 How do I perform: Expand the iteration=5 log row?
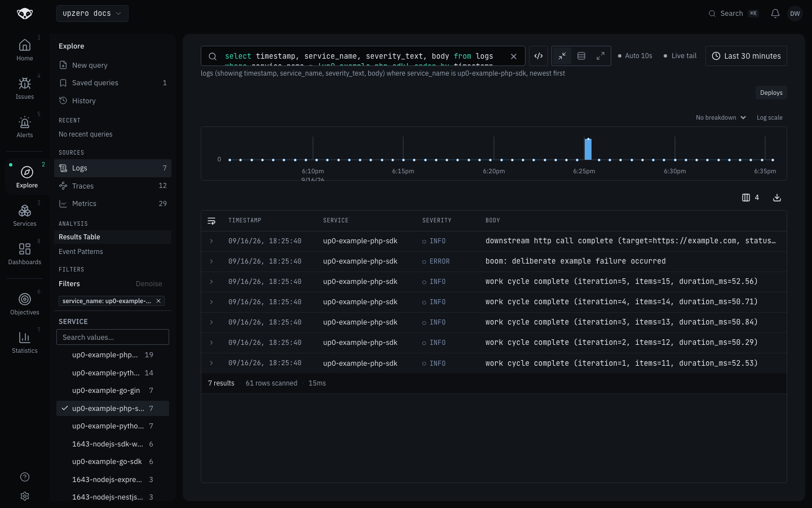point(211,282)
